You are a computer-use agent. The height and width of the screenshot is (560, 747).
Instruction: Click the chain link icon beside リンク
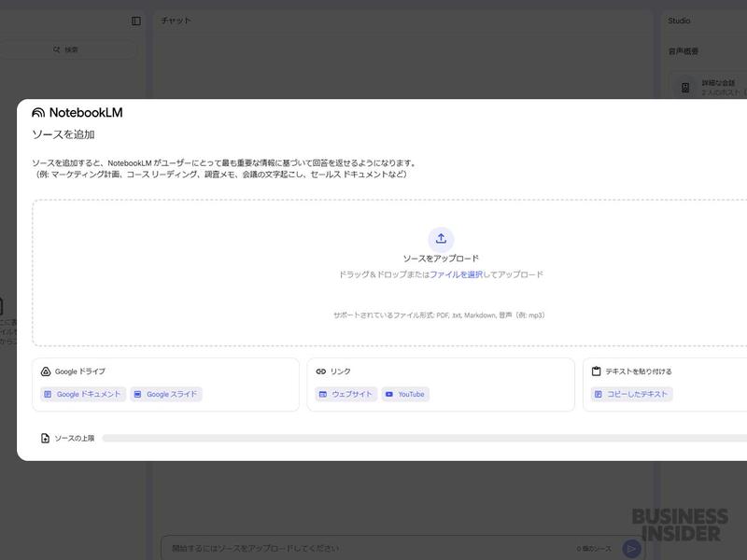pos(321,371)
